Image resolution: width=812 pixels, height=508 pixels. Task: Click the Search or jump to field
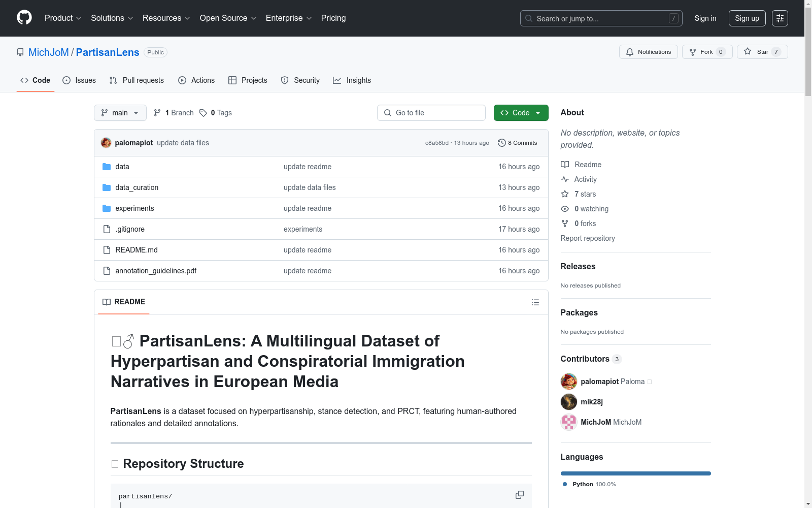601,18
